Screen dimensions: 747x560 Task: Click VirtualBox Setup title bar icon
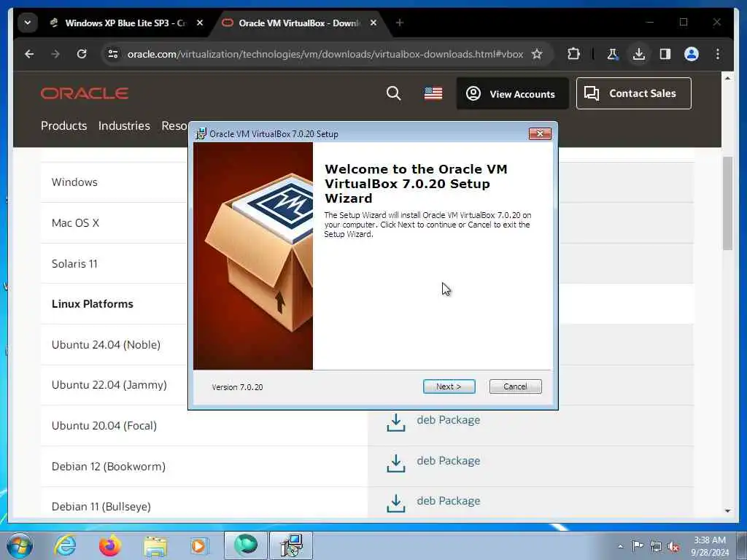pyautogui.click(x=201, y=134)
